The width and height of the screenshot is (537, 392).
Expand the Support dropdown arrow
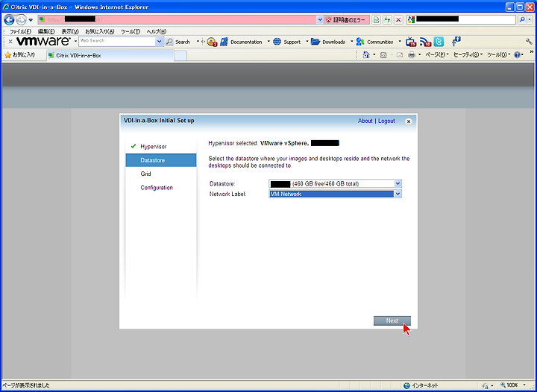click(307, 42)
